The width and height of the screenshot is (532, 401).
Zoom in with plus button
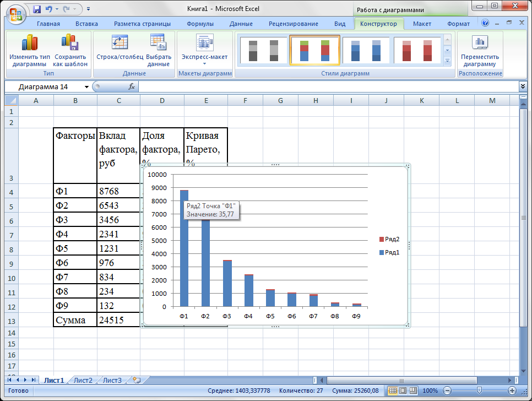(x=512, y=391)
